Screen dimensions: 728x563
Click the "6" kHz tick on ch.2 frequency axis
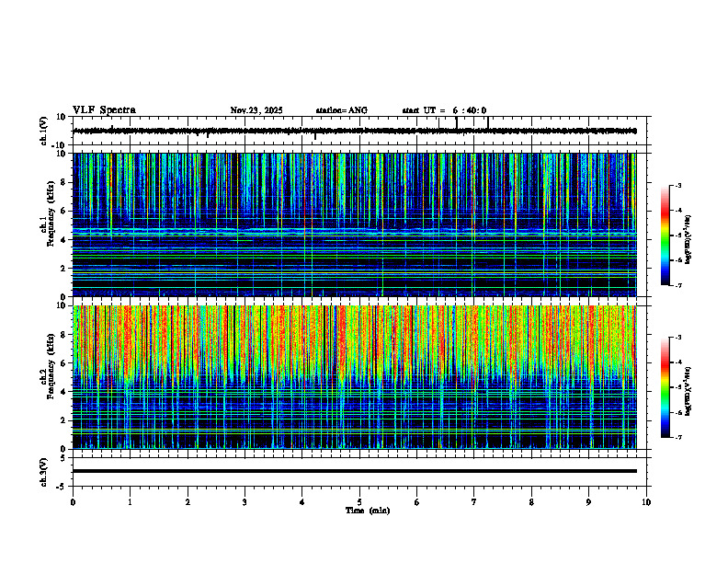tap(63, 363)
